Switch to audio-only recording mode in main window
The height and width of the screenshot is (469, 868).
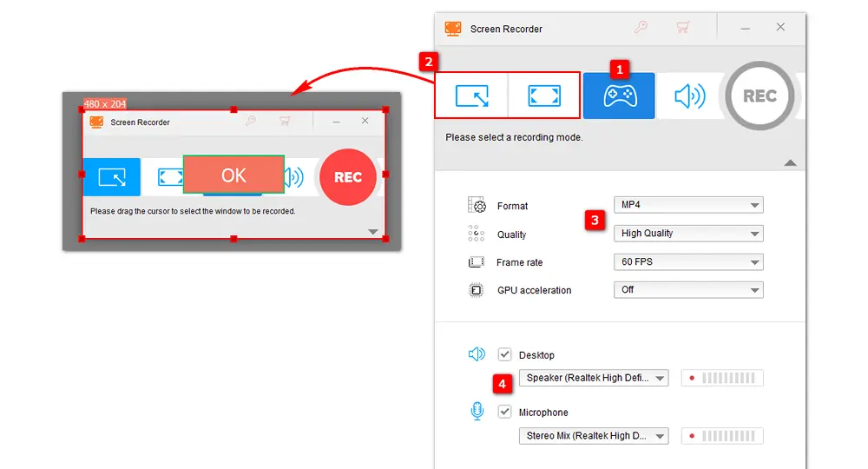point(689,96)
